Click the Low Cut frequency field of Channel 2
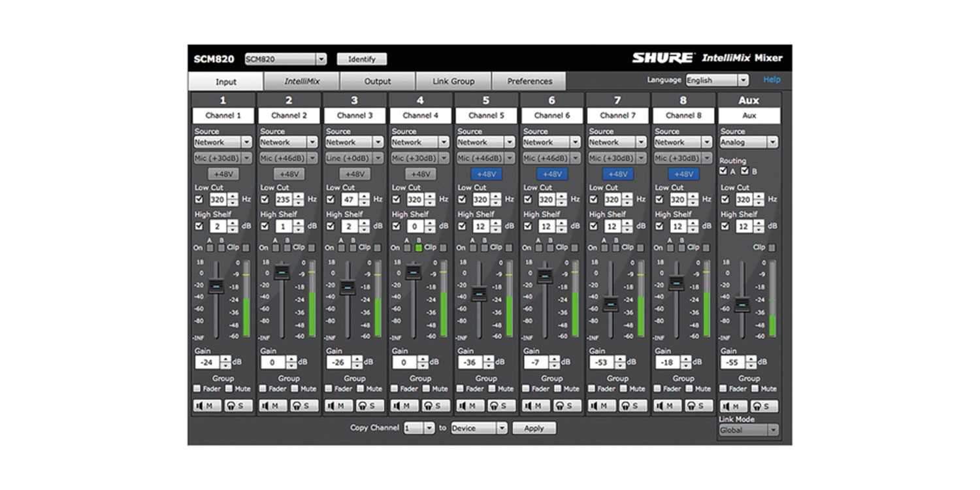 pyautogui.click(x=284, y=199)
